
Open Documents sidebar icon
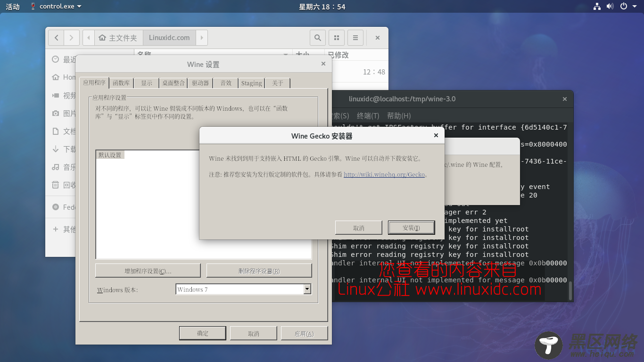(56, 131)
